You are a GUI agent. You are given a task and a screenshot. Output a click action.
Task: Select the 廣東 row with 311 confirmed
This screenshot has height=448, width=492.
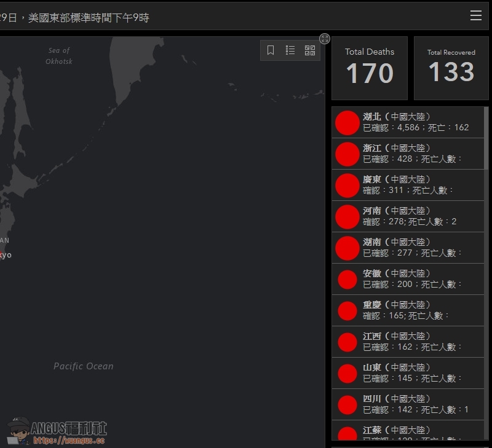tap(408, 185)
